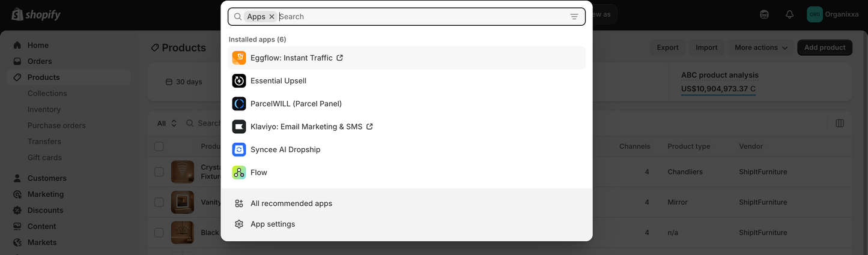Click the Markets globe icon
Screen dimensions: 868x255
pyautogui.click(x=17, y=242)
